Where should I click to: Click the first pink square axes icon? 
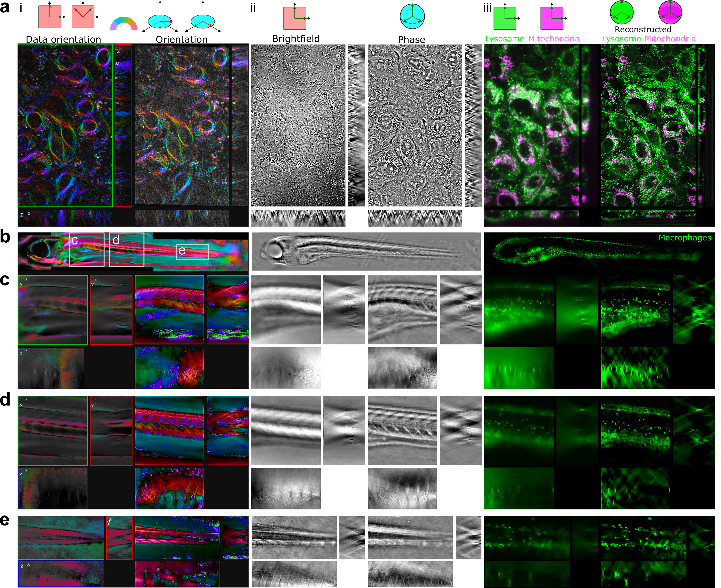[49, 17]
